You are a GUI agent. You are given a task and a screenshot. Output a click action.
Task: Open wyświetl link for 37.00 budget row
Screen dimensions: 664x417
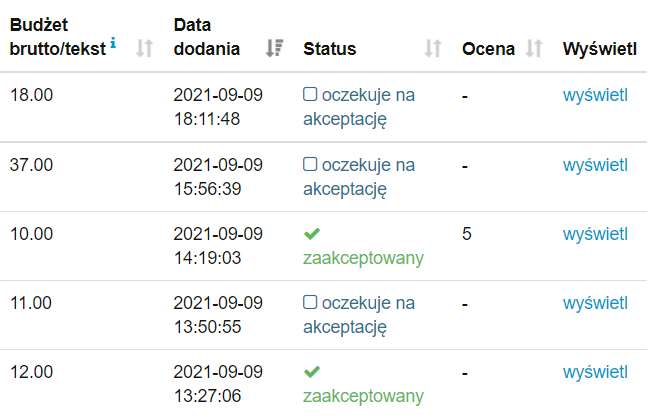pos(595,164)
